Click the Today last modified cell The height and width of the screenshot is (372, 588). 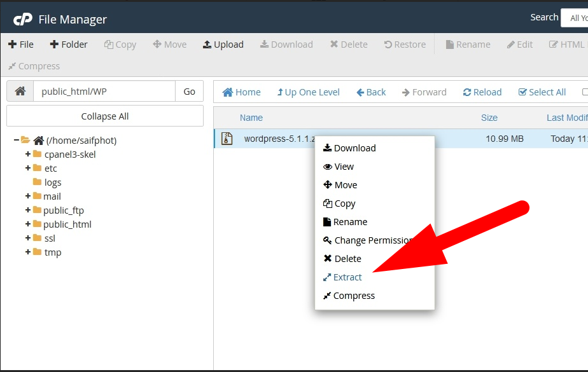[569, 139]
